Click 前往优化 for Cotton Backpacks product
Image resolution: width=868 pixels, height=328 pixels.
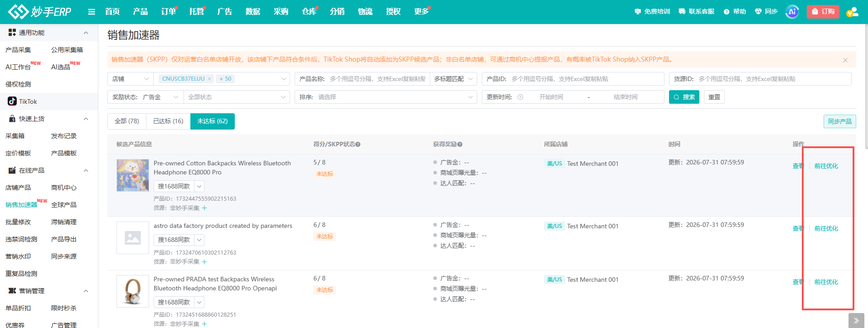point(826,166)
